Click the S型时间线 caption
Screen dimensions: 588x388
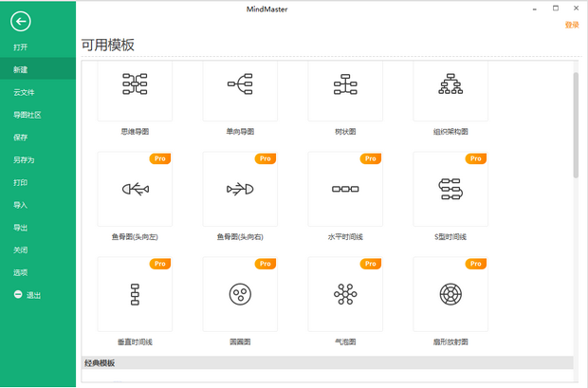pos(450,237)
